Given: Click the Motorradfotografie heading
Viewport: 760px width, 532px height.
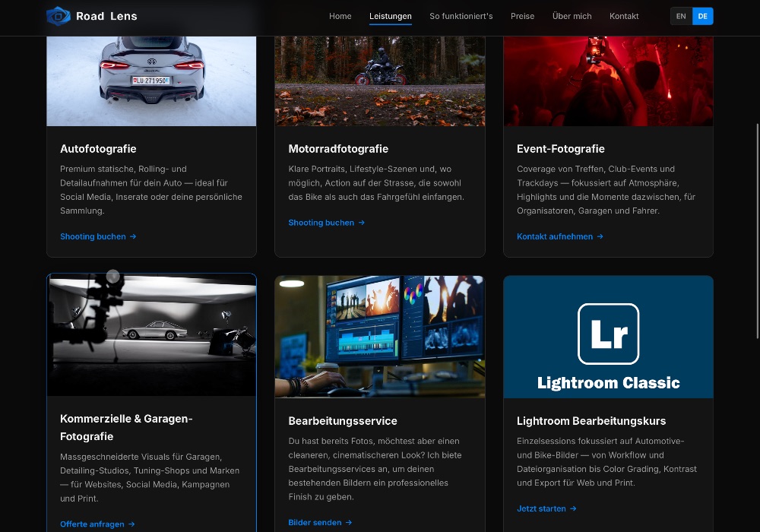Looking at the screenshot, I should 338,149.
